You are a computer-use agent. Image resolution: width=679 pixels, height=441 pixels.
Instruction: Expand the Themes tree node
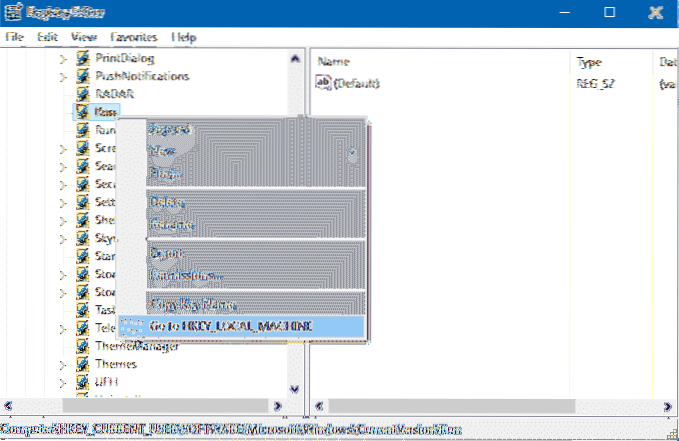click(x=63, y=364)
